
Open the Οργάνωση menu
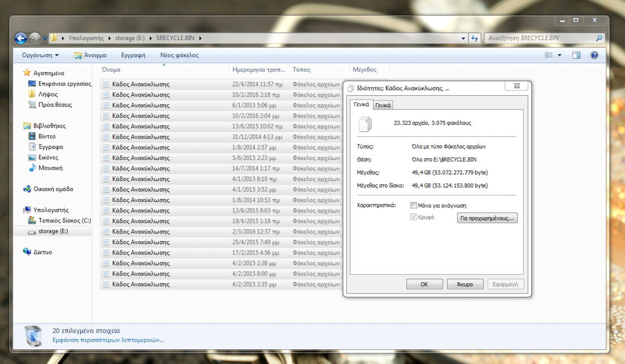[40, 55]
